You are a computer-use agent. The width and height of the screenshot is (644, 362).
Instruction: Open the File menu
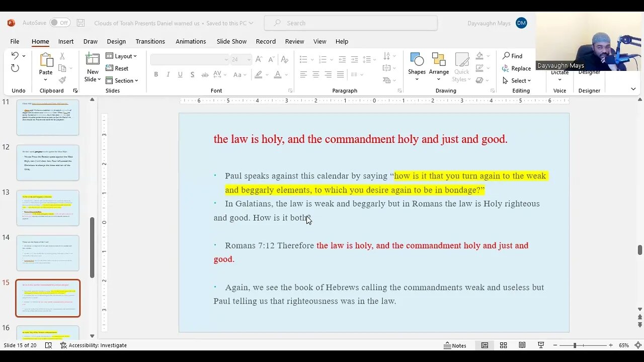coord(15,41)
